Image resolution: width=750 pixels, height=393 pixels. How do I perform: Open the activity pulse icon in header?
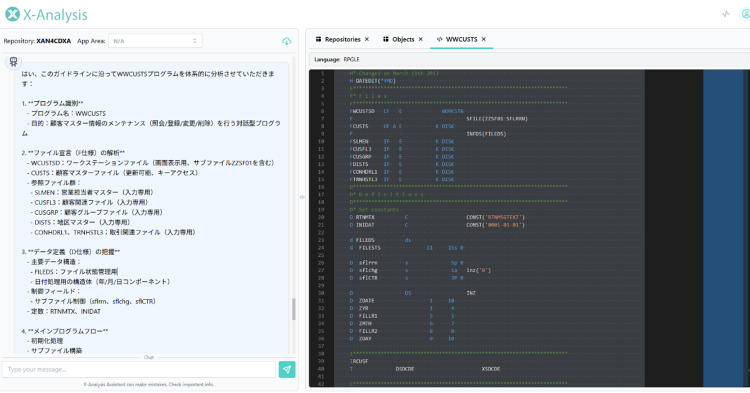(x=726, y=14)
